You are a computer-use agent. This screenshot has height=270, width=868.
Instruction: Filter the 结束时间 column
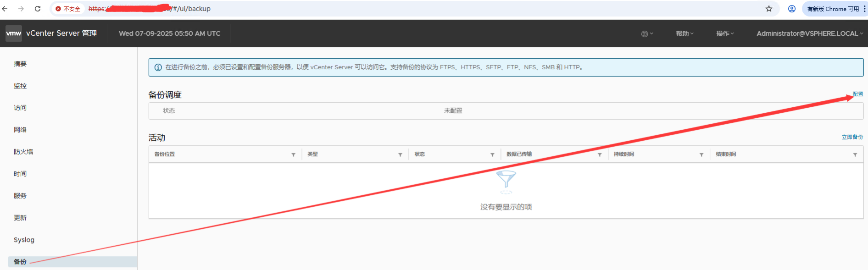click(855, 154)
